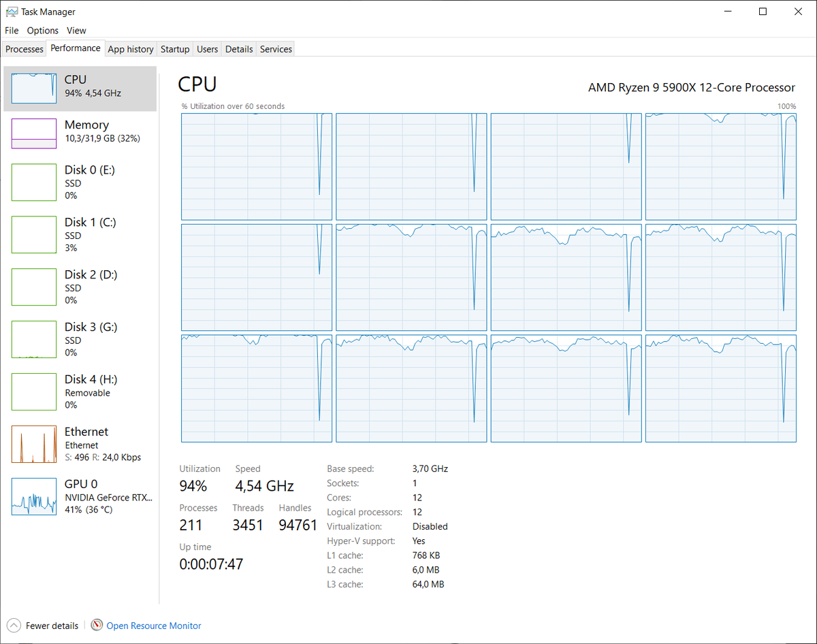Select Disk 0 (E:) in sidebar
Viewport: 817px width, 644px height.
point(80,182)
